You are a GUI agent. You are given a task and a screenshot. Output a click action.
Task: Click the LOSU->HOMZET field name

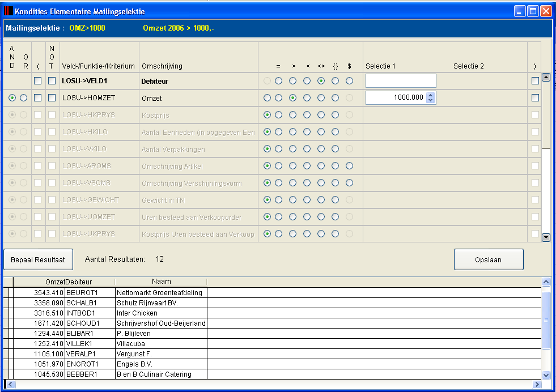click(x=88, y=98)
